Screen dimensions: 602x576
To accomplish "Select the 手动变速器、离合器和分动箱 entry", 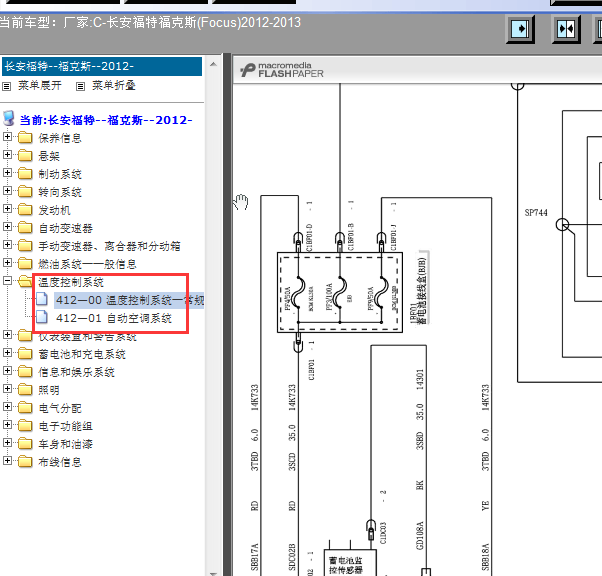I will click(109, 246).
